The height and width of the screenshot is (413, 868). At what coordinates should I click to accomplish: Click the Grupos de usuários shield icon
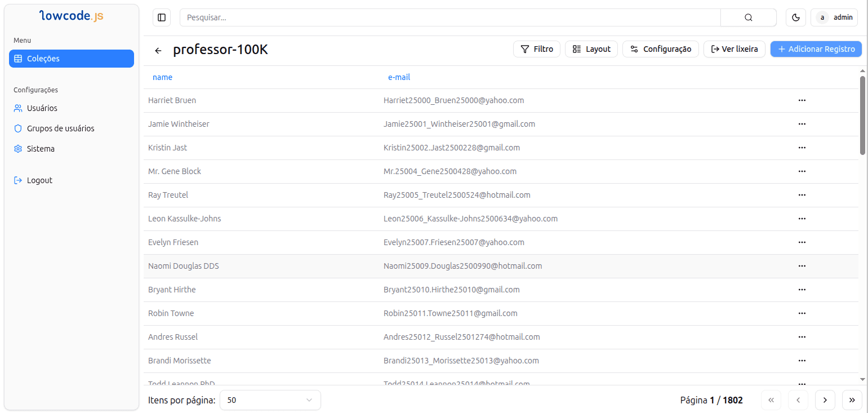coord(19,128)
